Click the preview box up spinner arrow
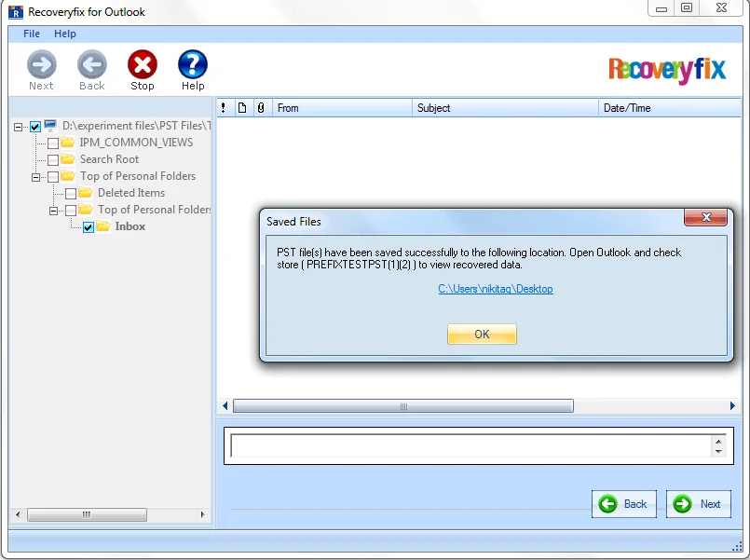This screenshot has width=750, height=560. click(718, 441)
